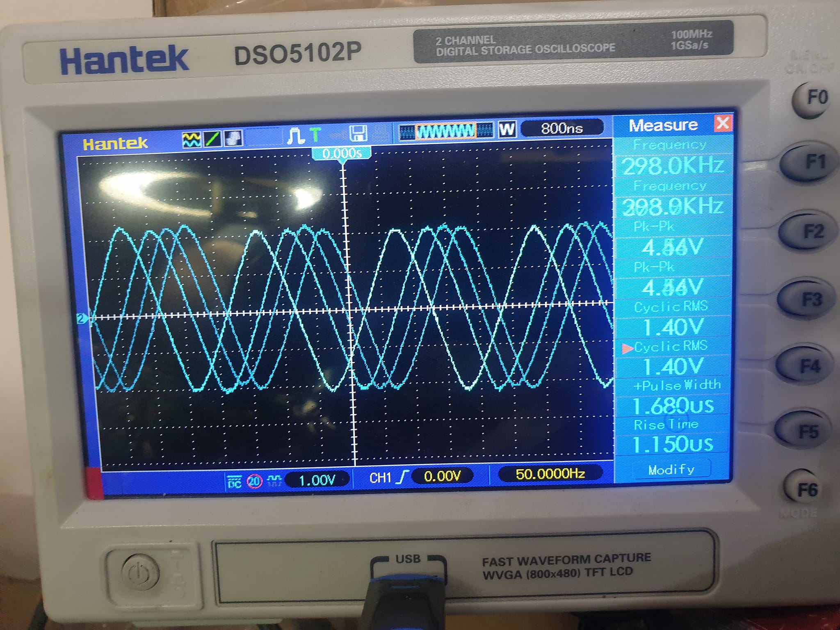This screenshot has width=840, height=630.
Task: Click the green diagonal line icon
Action: click(x=212, y=139)
